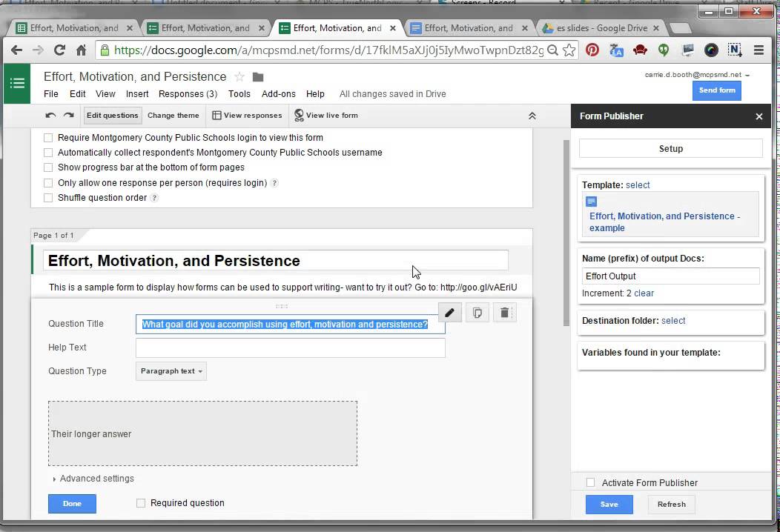This screenshot has height=532, width=780.
Task: Click the undo arrow in the Forms toolbar
Action: (50, 116)
